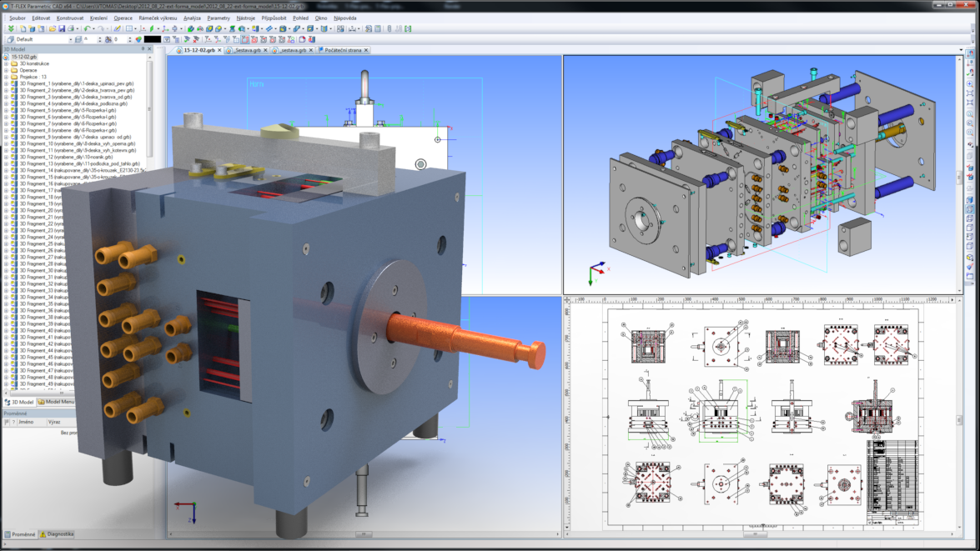Expand the Operace folder in the model tree

pyautogui.click(x=7, y=70)
